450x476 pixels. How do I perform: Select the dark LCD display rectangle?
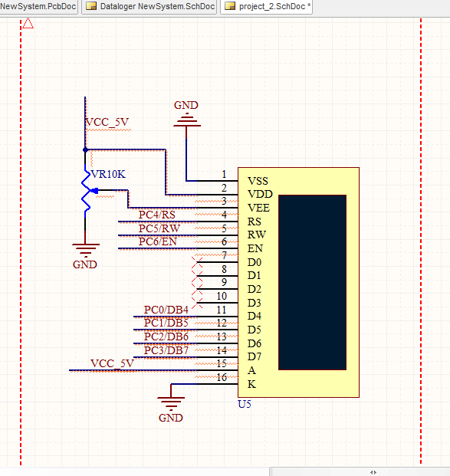pos(312,282)
